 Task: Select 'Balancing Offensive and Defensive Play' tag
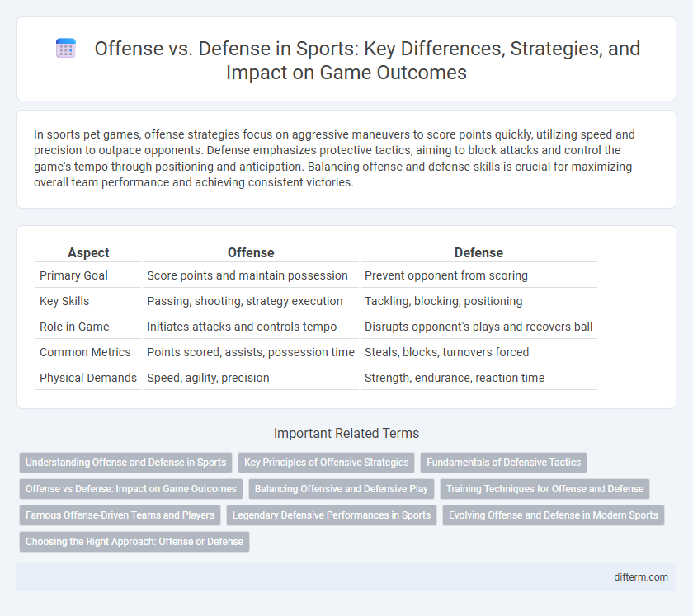click(342, 489)
